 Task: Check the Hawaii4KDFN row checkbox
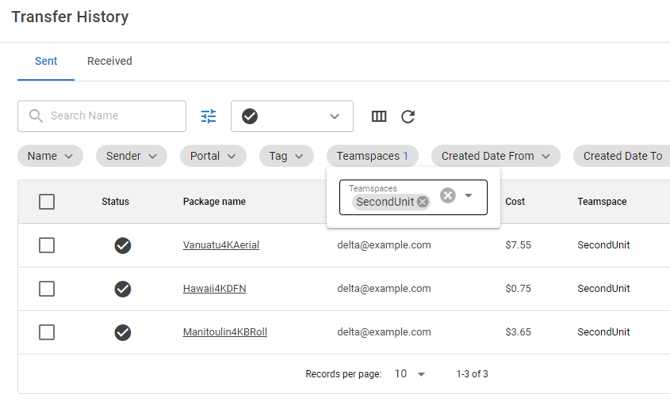tap(47, 289)
